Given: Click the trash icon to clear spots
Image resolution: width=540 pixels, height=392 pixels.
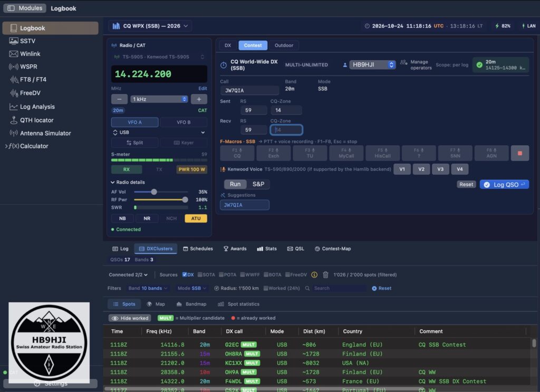Looking at the screenshot, I should click(x=325, y=275).
